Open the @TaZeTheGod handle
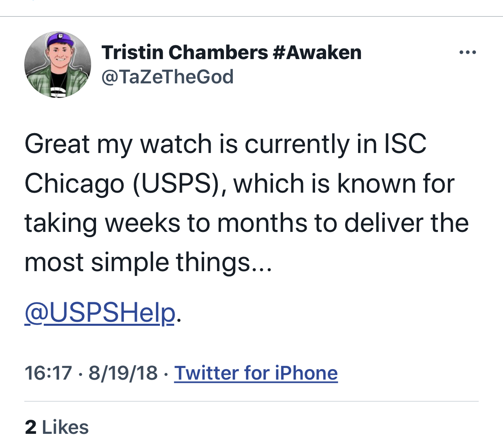 167,76
